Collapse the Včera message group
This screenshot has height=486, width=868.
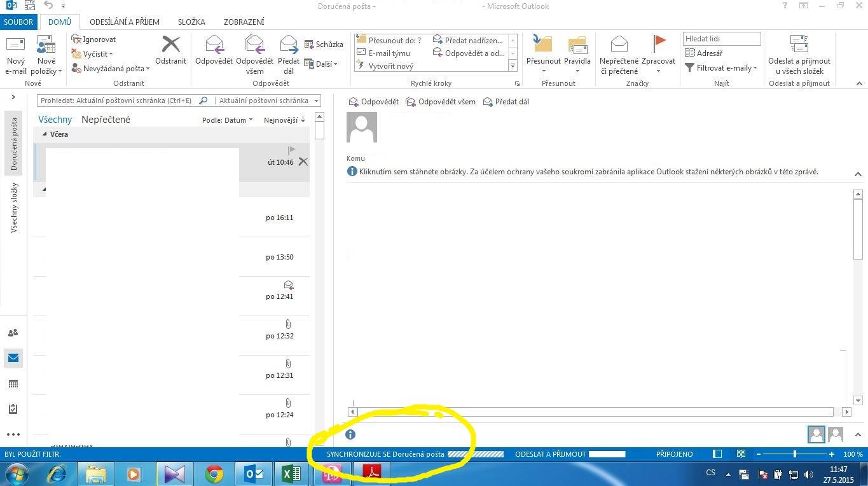(45, 134)
